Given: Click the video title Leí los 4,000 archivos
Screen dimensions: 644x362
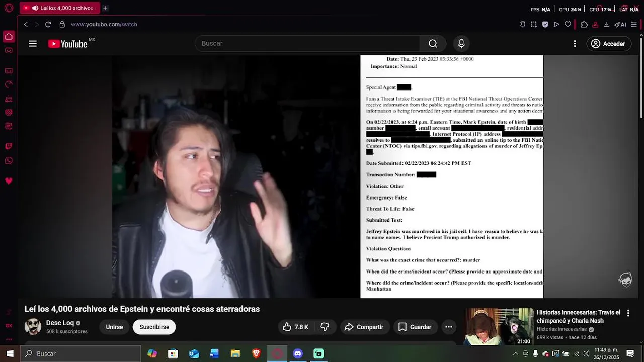Looking at the screenshot, I should pyautogui.click(x=142, y=309).
